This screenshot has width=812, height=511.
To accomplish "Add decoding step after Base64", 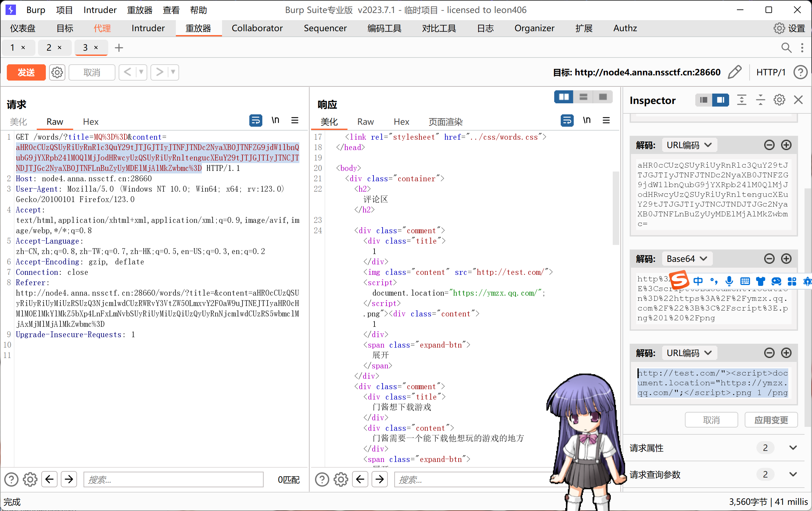I will [x=786, y=259].
